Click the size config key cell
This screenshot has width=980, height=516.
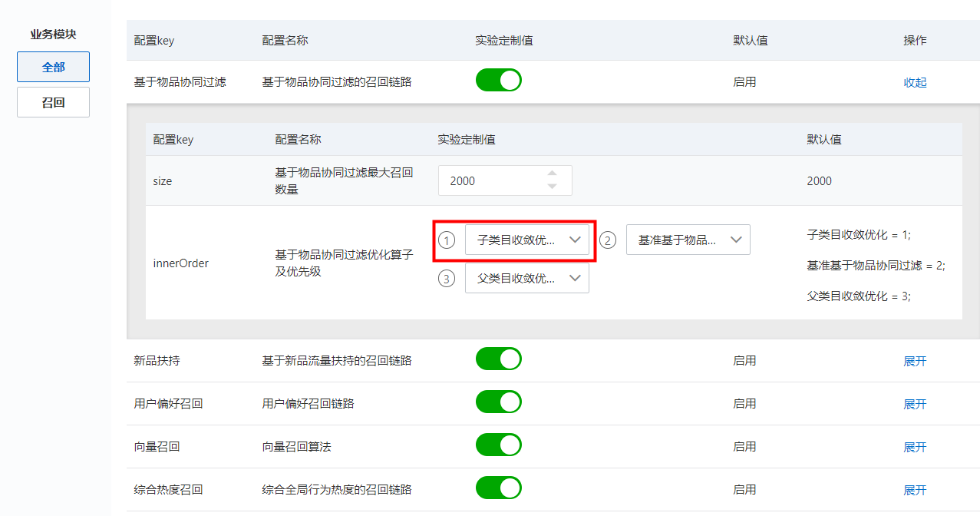(163, 181)
